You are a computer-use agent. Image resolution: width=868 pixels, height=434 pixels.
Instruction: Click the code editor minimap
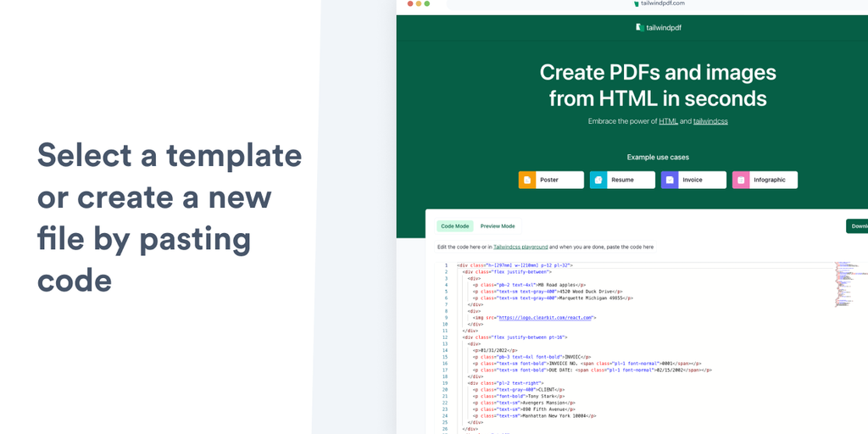(851, 285)
